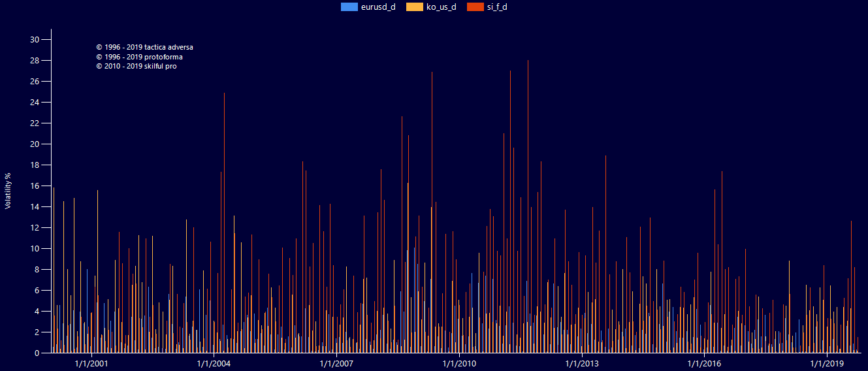Click the Volatility % axis title

pyautogui.click(x=8, y=191)
